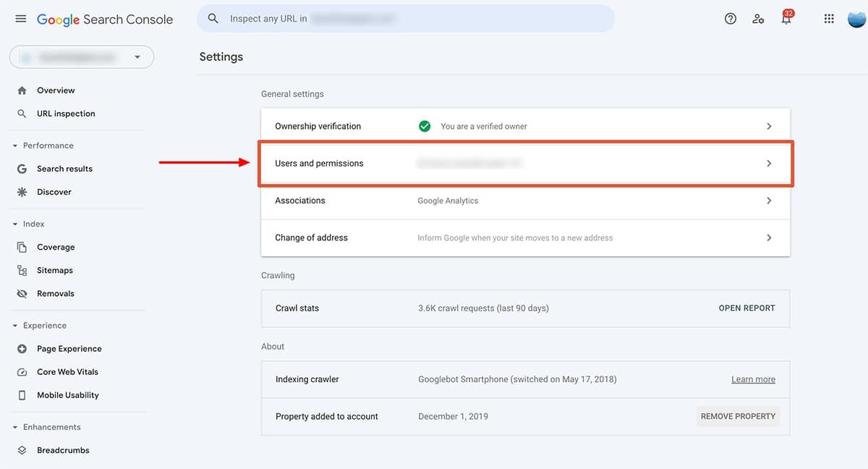Open the Discover report

(x=54, y=191)
